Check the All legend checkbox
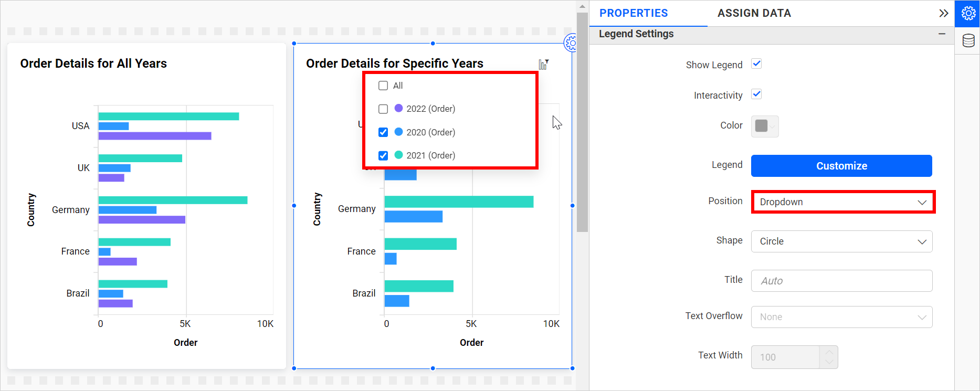Viewport: 980px width, 391px height. 383,86
